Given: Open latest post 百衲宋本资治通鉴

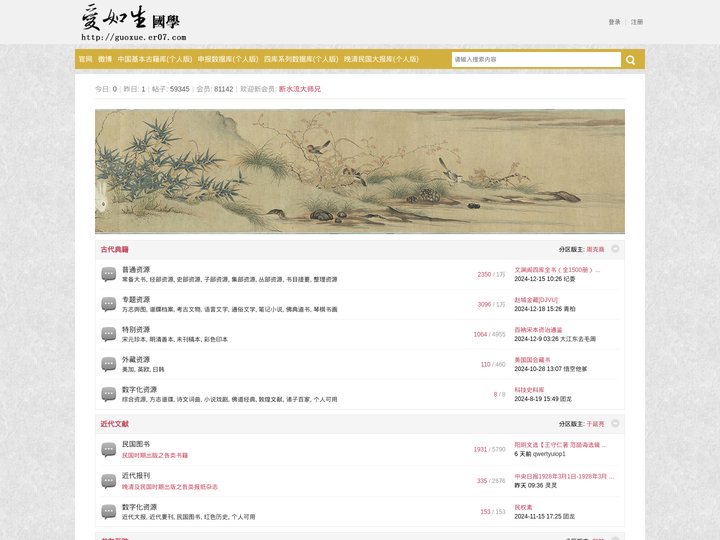Looking at the screenshot, I should [x=538, y=330].
